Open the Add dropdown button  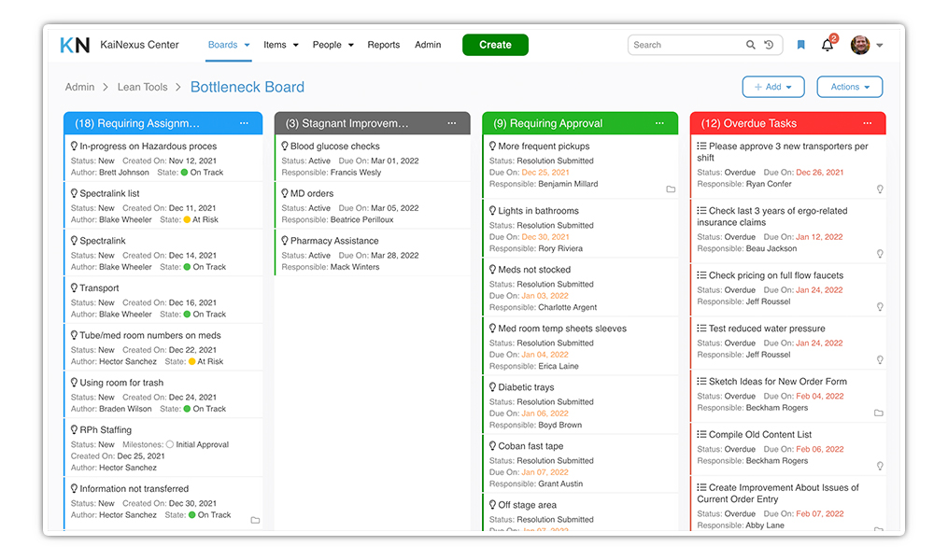pos(772,87)
